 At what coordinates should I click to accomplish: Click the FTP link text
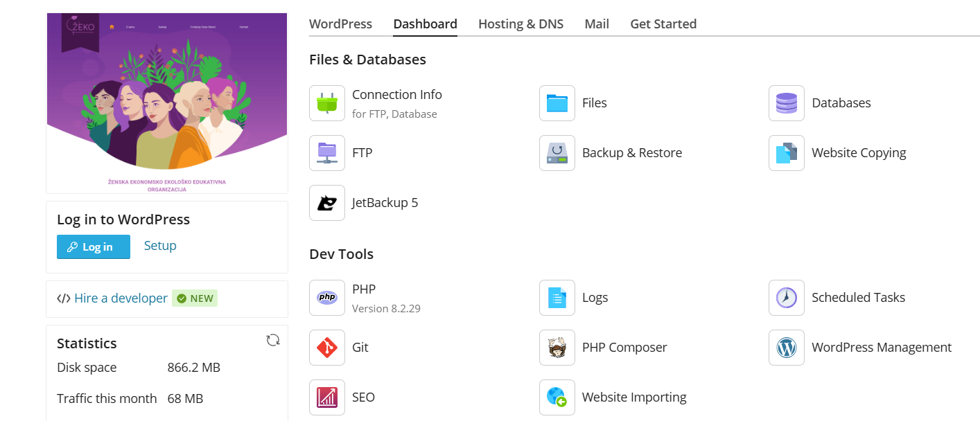(x=362, y=153)
